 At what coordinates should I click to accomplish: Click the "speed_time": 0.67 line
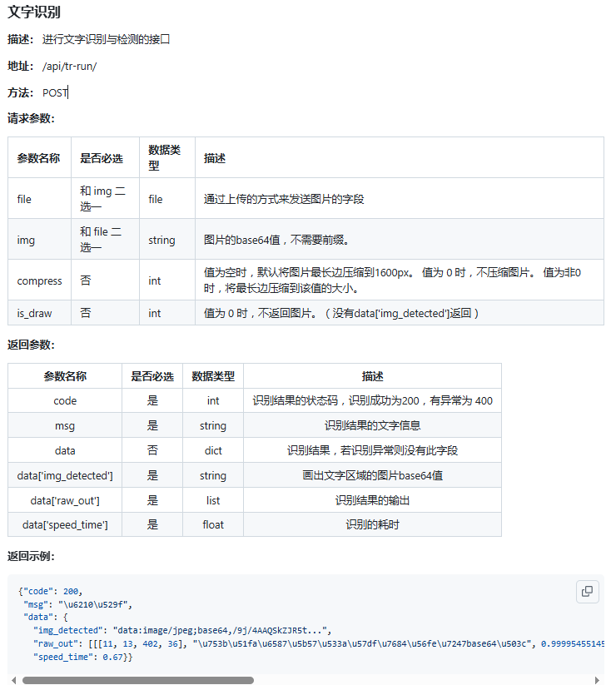(83, 657)
